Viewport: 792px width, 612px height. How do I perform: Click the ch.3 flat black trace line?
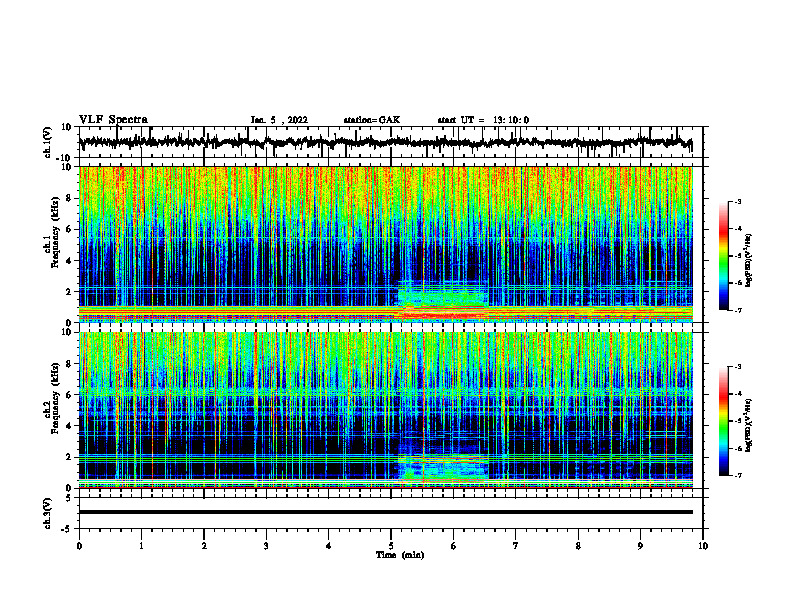pos(385,512)
